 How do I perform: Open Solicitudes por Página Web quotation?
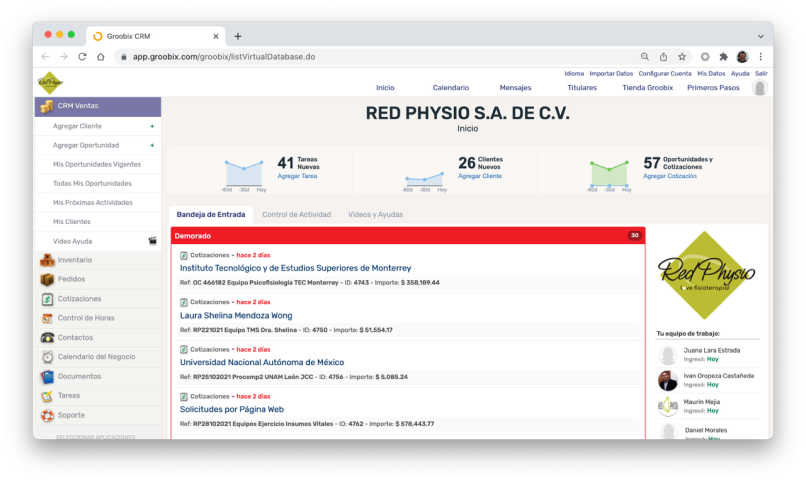[232, 410]
